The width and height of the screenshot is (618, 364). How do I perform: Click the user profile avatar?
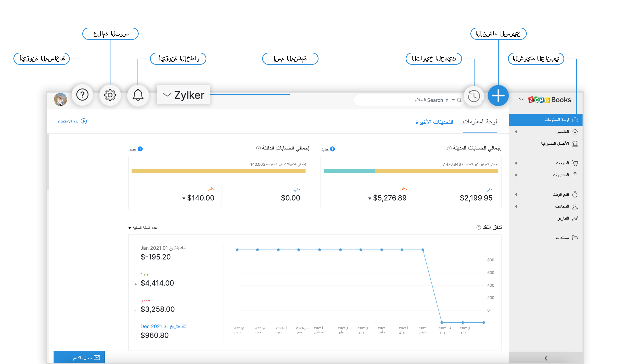click(x=60, y=99)
